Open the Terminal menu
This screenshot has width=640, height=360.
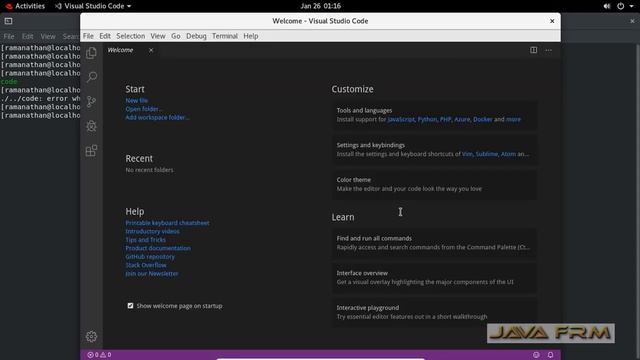coord(225,36)
